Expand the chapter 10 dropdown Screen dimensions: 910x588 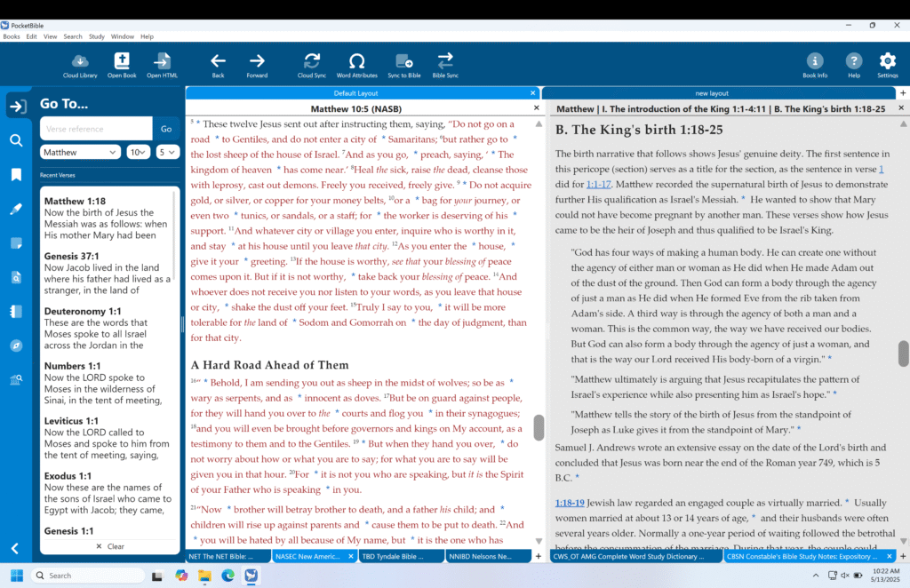pyautogui.click(x=138, y=152)
